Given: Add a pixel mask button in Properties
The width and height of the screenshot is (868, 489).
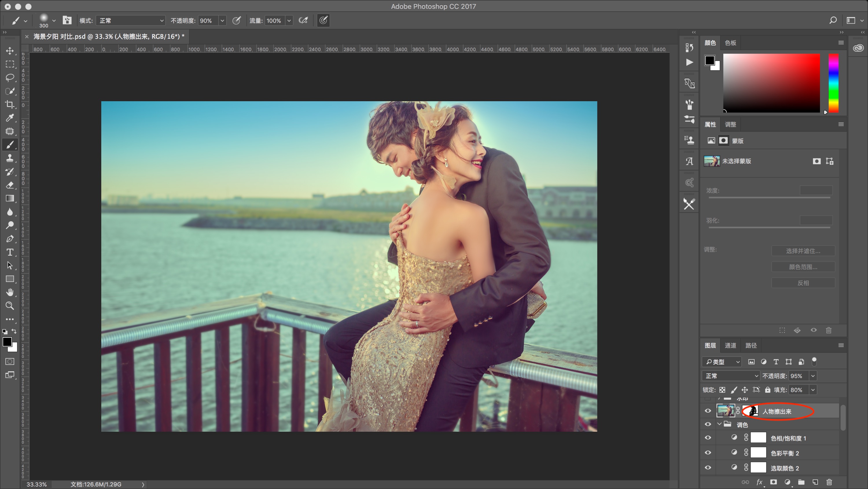Looking at the screenshot, I should 816,161.
